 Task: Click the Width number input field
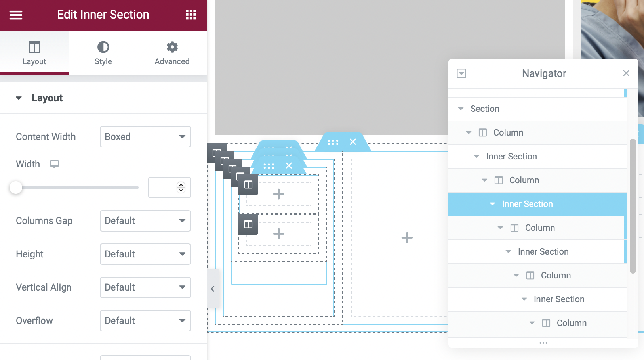coord(169,188)
